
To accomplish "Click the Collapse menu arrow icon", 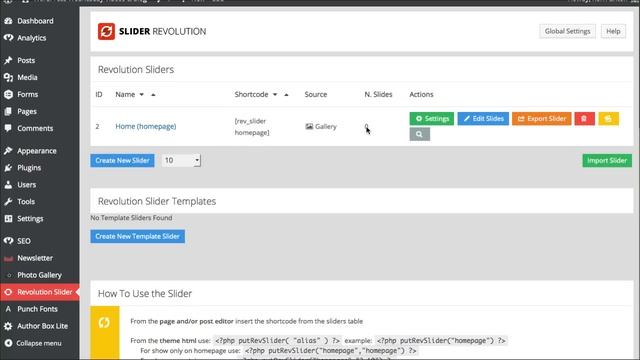I will pos(8,343).
